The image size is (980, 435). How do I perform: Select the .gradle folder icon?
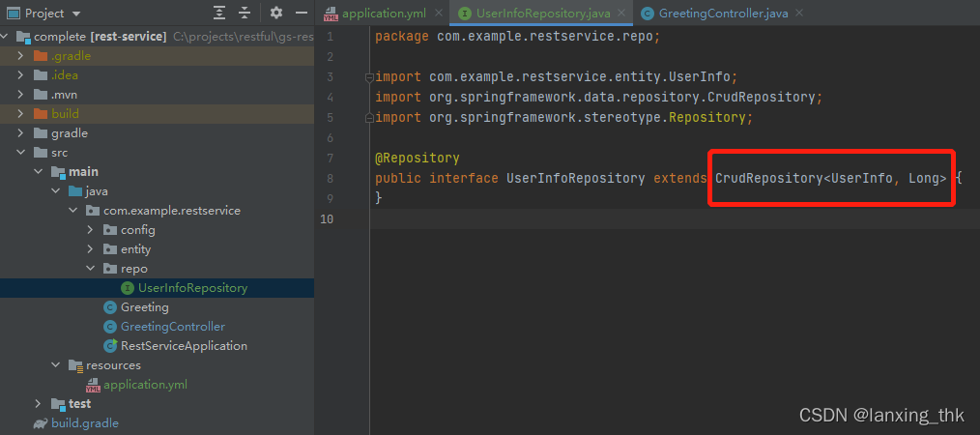point(41,56)
